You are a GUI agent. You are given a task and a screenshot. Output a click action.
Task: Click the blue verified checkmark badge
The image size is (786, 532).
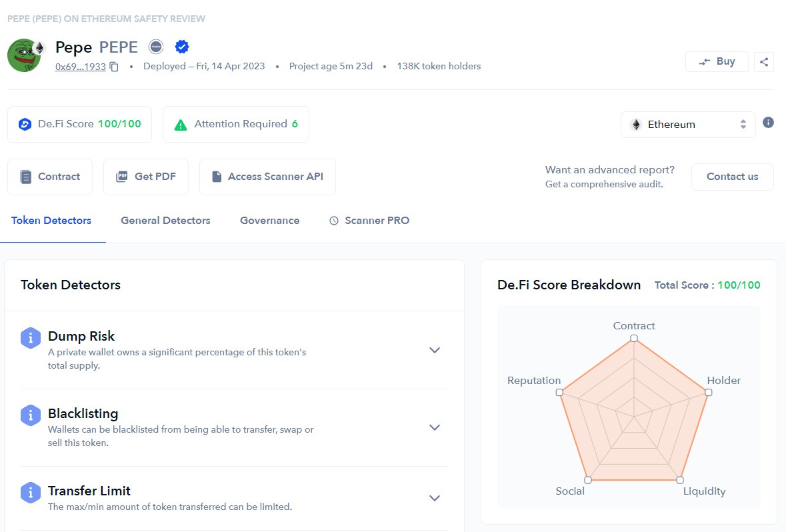182,47
